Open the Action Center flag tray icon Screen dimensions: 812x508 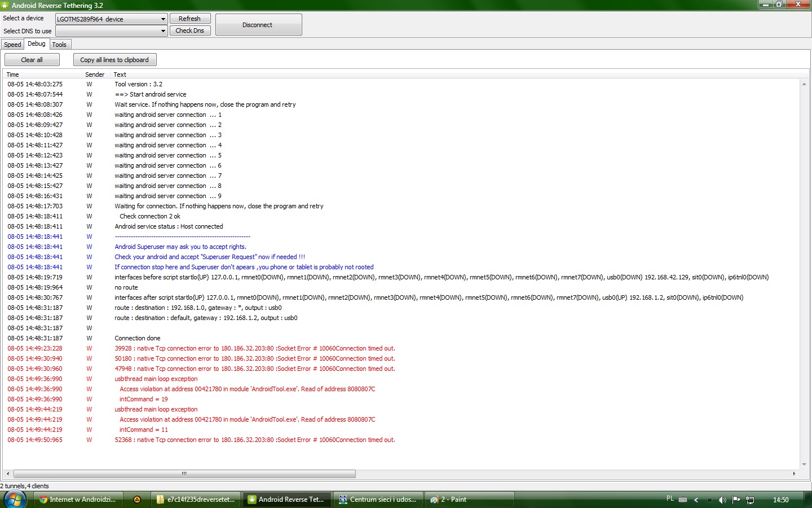pyautogui.click(x=736, y=500)
